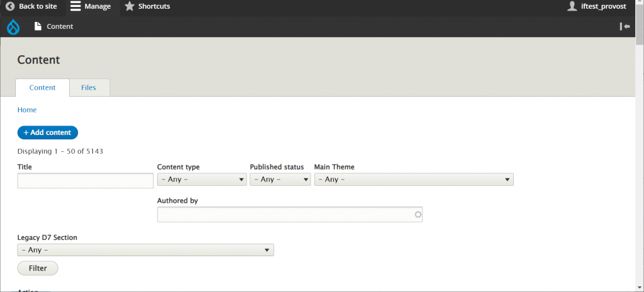Expand the Main Theme dropdown
The height and width of the screenshot is (292, 644).
(414, 180)
